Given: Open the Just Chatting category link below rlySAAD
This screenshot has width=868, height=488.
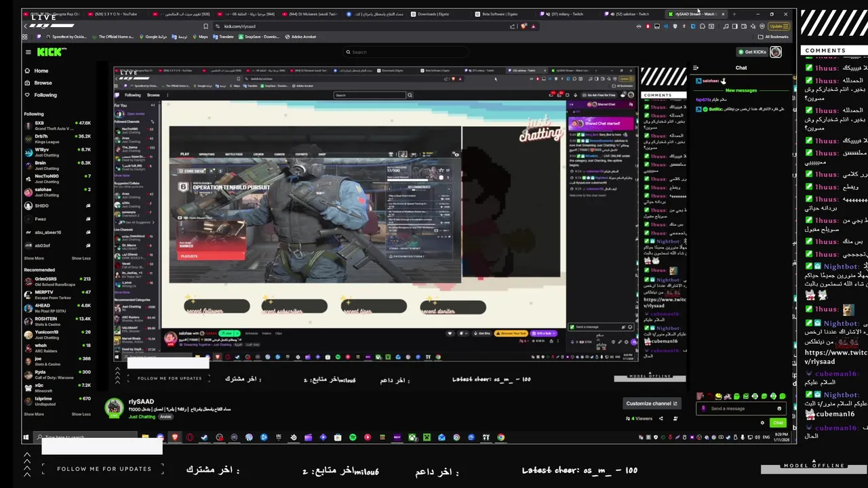Looking at the screenshot, I should (x=142, y=417).
